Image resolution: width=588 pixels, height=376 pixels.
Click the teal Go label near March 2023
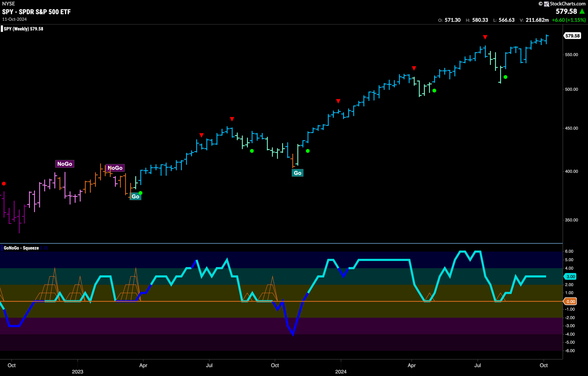pos(135,196)
